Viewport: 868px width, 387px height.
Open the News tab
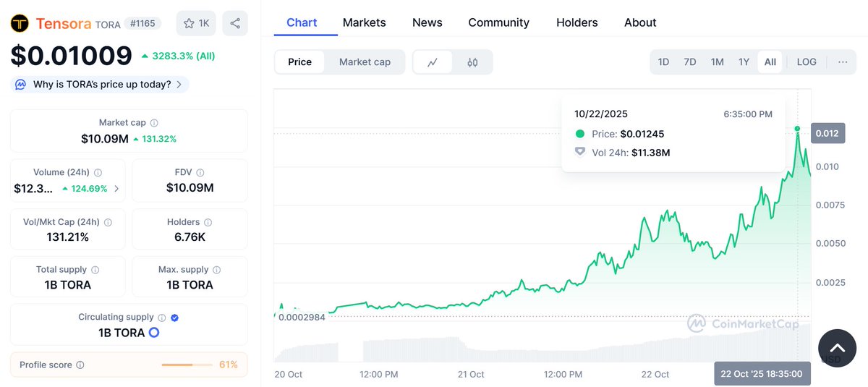coord(427,22)
